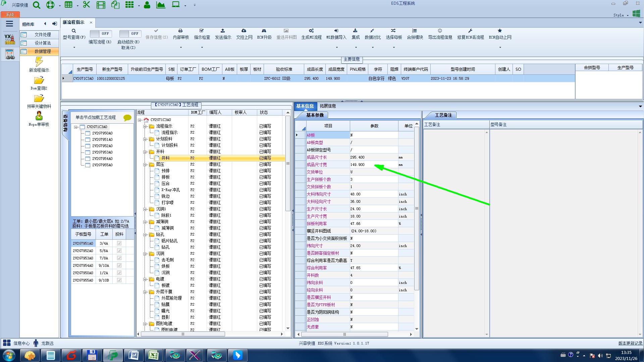Check the 投料 checkbox for 2V2G7951A0

pyautogui.click(x=119, y=243)
